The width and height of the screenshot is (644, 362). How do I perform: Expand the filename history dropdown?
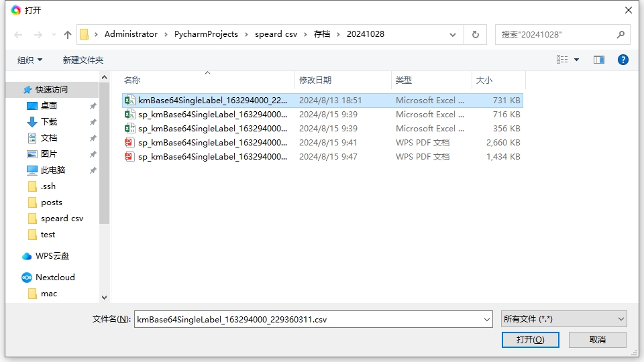pos(487,320)
